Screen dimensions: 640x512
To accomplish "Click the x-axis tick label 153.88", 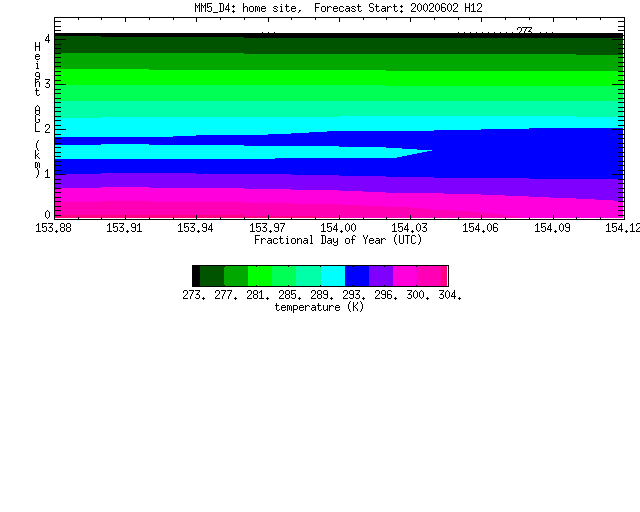I will click(x=53, y=228).
